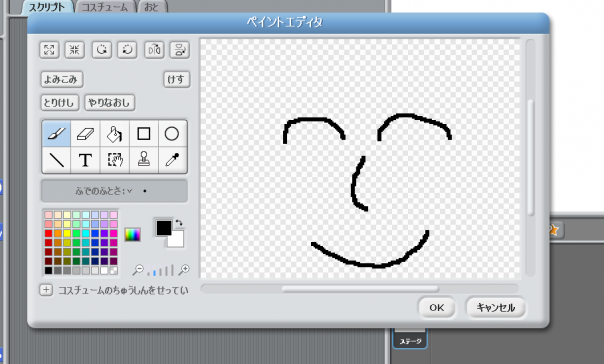604x364 pixels.
Task: Select the selection/move tool
Action: (x=114, y=159)
